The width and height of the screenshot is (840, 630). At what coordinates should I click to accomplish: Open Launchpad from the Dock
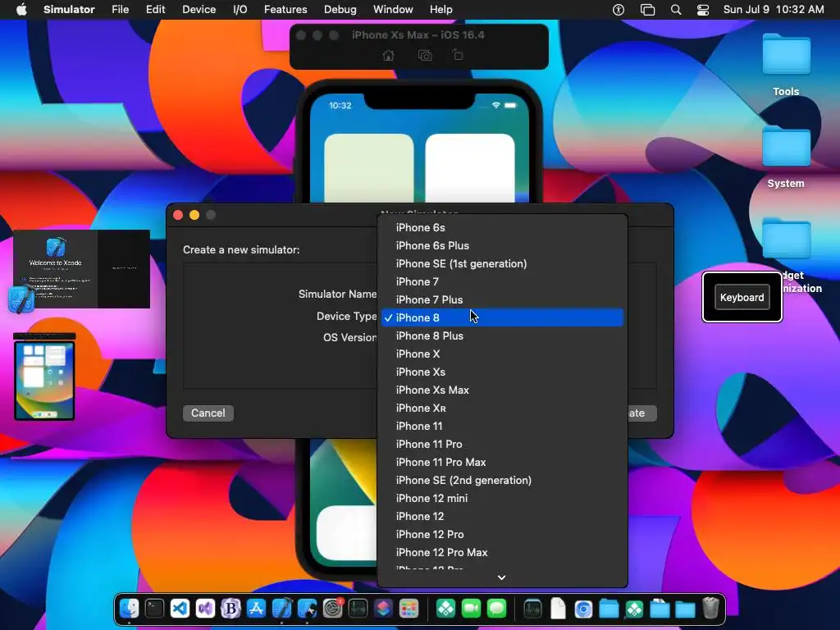coord(409,609)
